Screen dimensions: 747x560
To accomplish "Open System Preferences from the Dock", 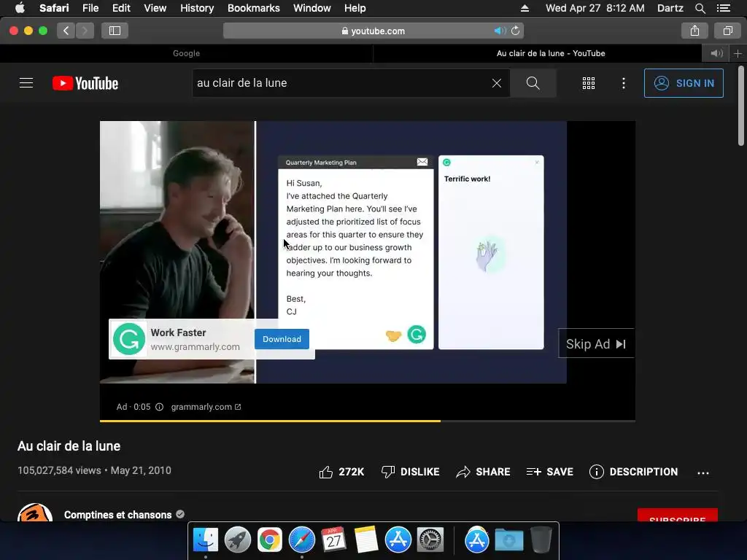I will [430, 540].
